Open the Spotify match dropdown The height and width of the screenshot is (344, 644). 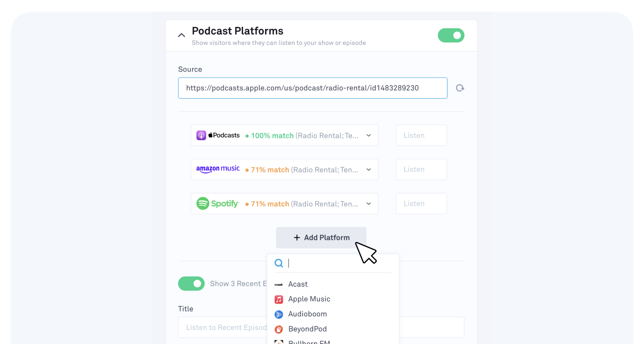(x=369, y=203)
